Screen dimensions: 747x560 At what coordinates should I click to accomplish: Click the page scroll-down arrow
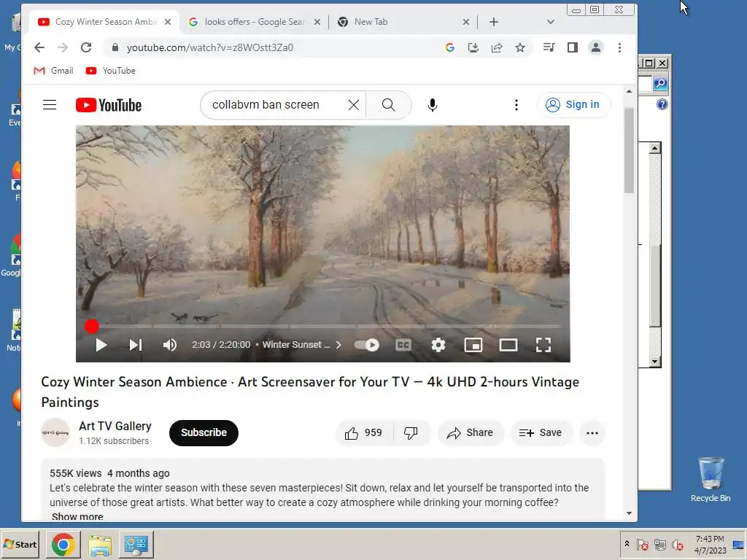(629, 513)
